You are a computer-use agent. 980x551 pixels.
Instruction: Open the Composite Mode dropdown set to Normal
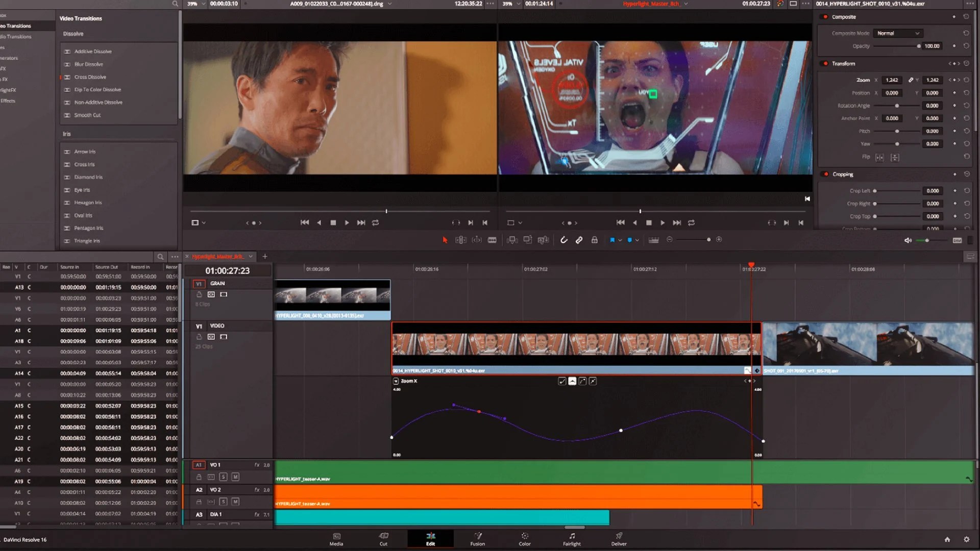898,33
